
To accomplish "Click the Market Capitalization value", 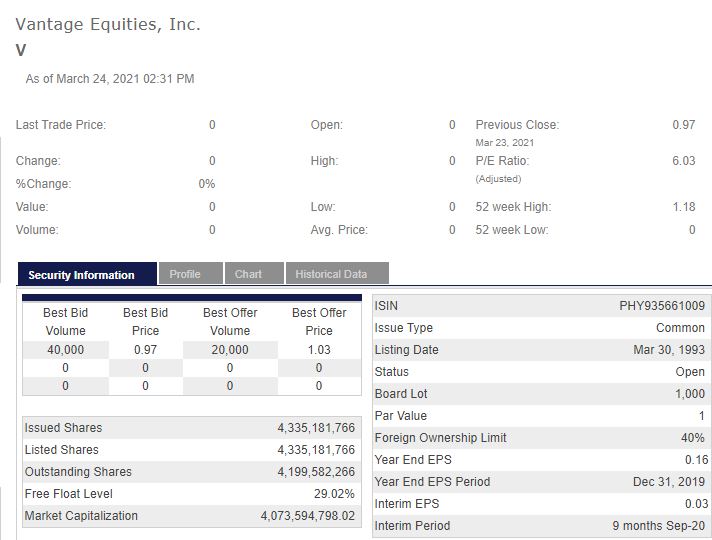I will point(308,515).
